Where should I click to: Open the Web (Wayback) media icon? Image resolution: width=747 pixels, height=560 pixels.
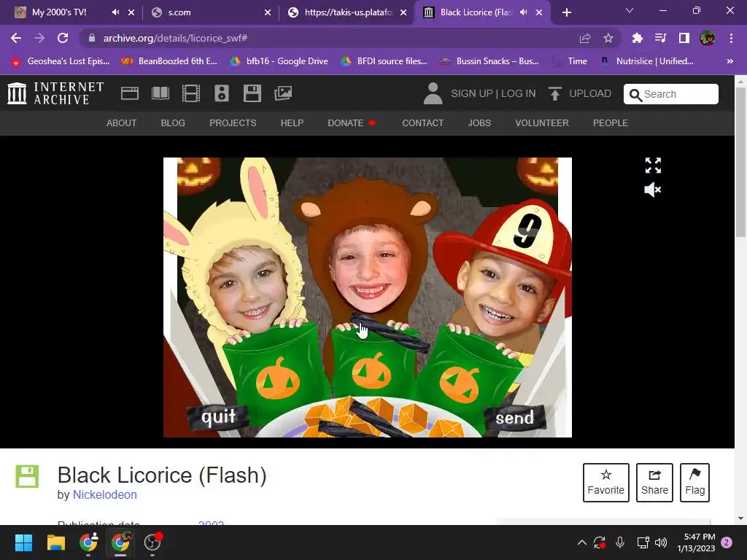[x=130, y=93]
